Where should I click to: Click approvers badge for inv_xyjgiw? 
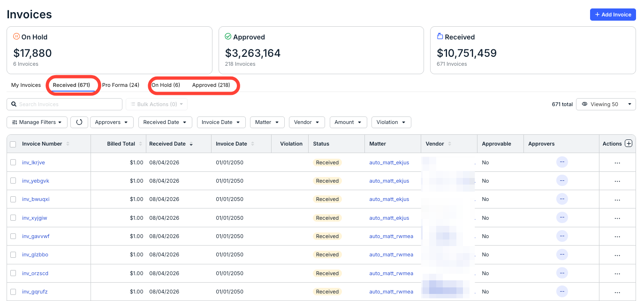(562, 217)
